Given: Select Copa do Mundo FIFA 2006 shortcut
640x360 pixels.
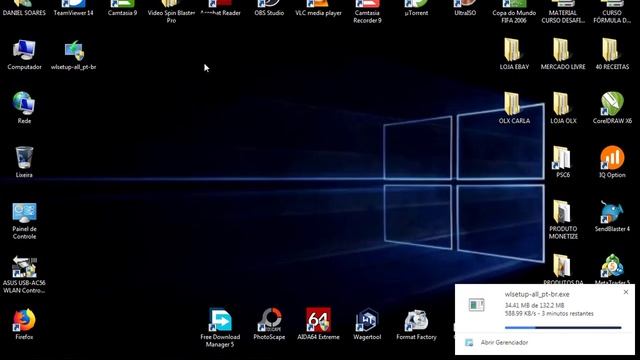Looking at the screenshot, I should (x=514, y=11).
